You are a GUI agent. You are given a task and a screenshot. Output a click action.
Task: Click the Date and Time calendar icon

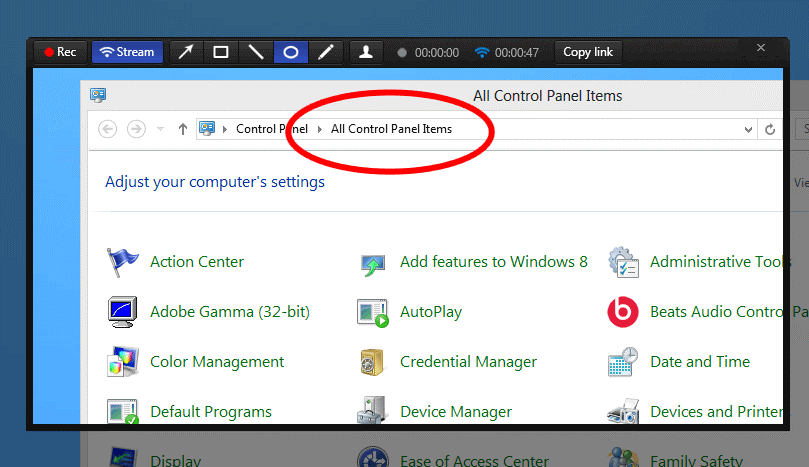click(623, 362)
